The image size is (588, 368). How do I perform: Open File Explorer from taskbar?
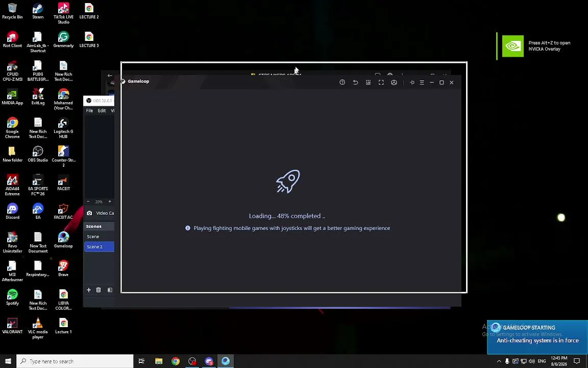(159, 361)
